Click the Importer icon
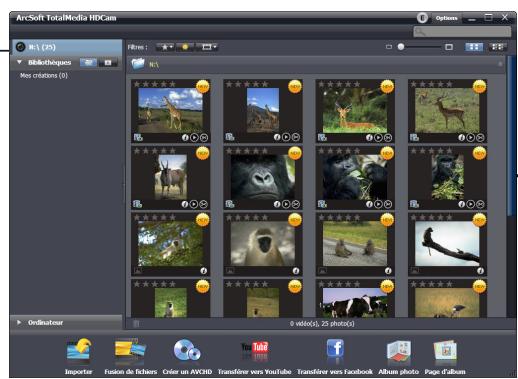This screenshot has width=518, height=379. 78,349
